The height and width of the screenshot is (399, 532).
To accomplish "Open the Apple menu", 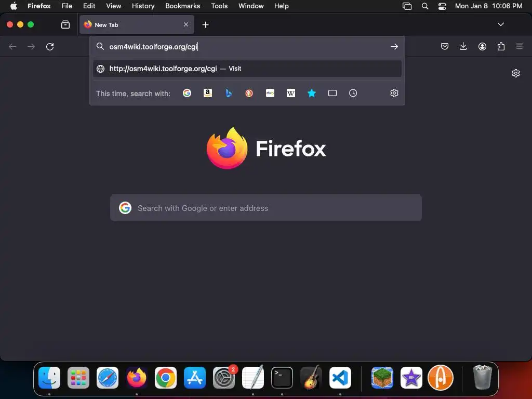I will click(14, 6).
